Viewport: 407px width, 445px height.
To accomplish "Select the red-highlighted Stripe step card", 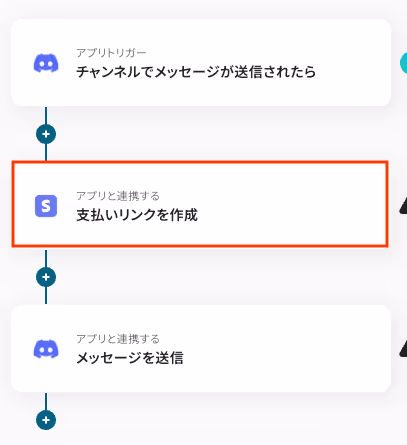I will pos(200,204).
